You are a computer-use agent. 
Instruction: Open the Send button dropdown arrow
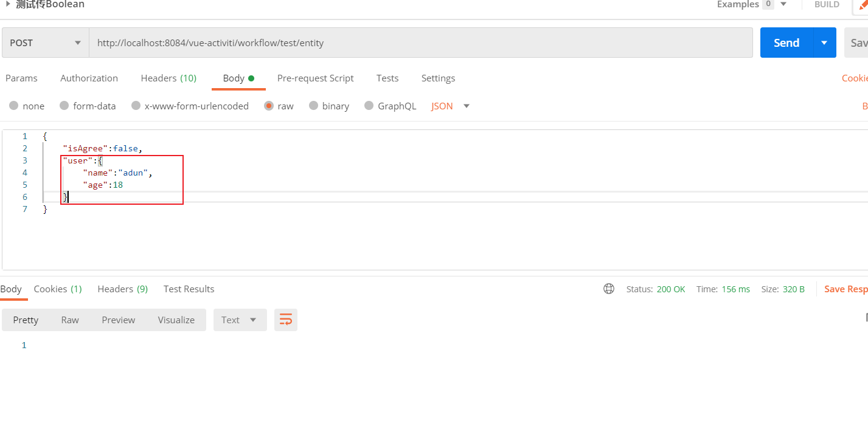(824, 43)
